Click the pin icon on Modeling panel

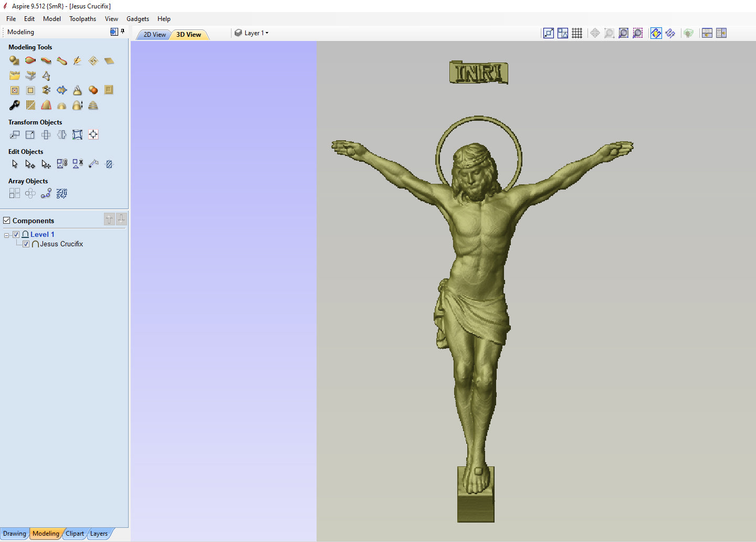pyautogui.click(x=123, y=32)
